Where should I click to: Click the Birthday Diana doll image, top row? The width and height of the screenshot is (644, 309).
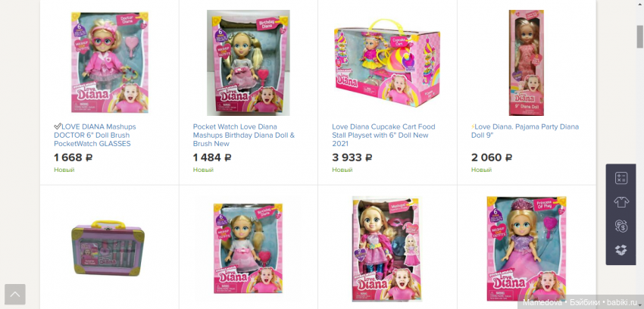tap(248, 62)
